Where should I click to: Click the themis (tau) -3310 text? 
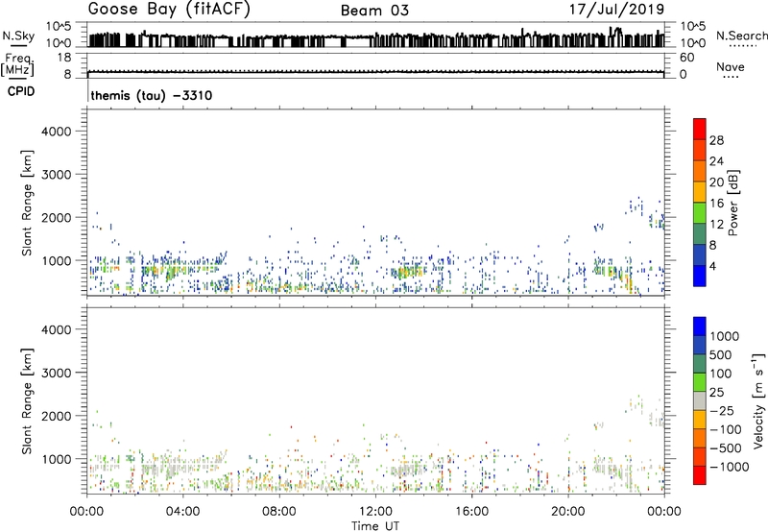pos(152,95)
